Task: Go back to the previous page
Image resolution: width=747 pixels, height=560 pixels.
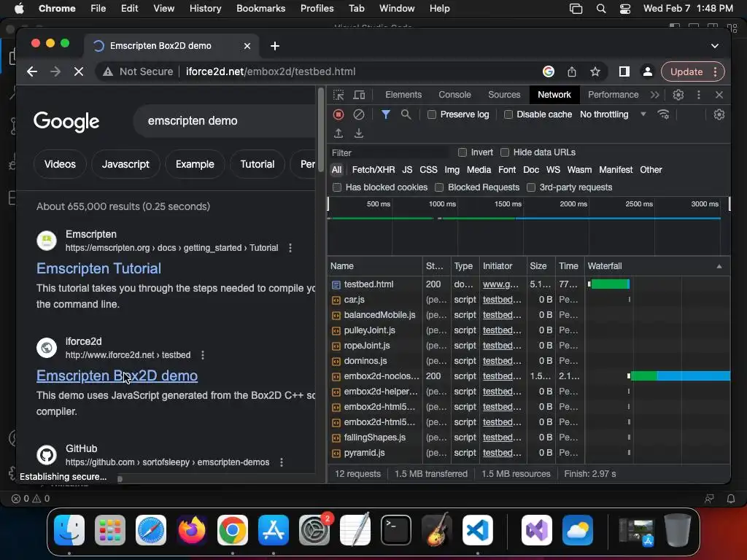Action: [32, 71]
